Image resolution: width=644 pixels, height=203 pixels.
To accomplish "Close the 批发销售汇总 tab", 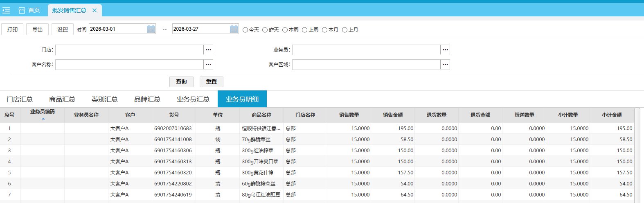I will pos(95,10).
